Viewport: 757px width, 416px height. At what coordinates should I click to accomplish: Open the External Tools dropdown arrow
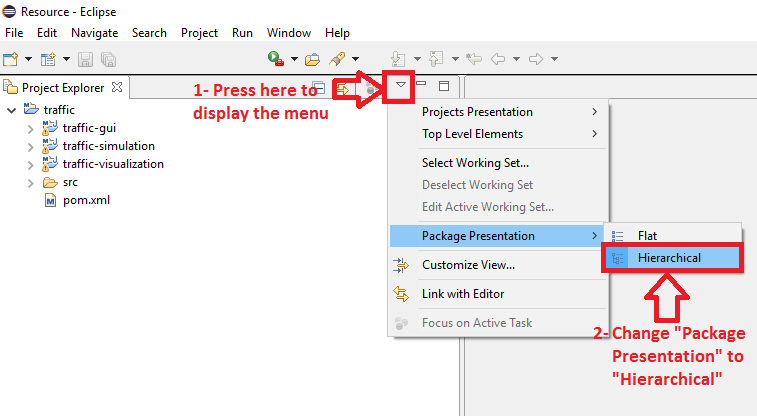click(294, 59)
